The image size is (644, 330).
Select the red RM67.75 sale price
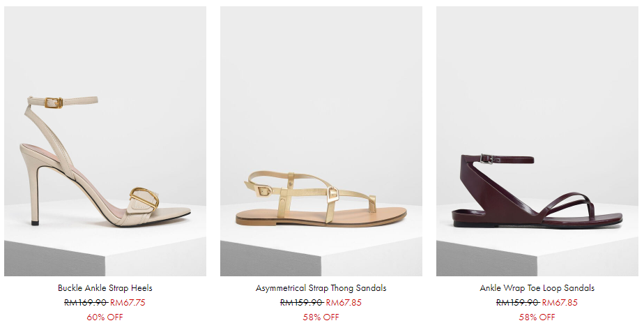tap(128, 303)
